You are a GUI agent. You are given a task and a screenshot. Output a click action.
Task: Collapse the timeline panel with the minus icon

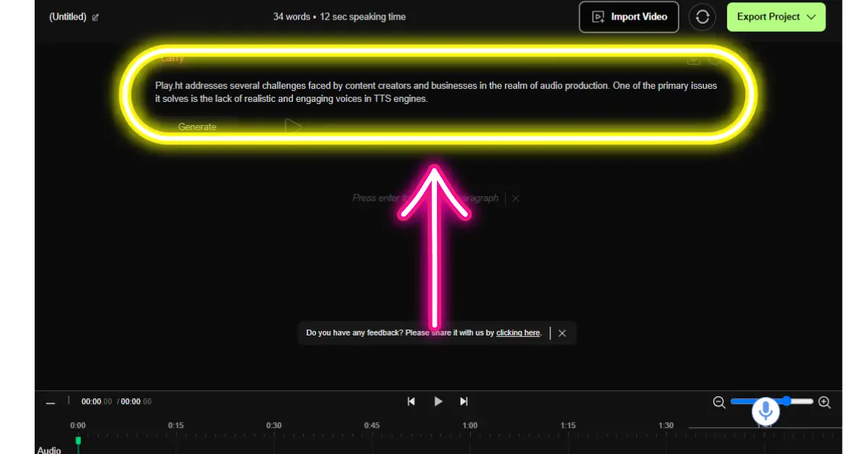click(51, 402)
